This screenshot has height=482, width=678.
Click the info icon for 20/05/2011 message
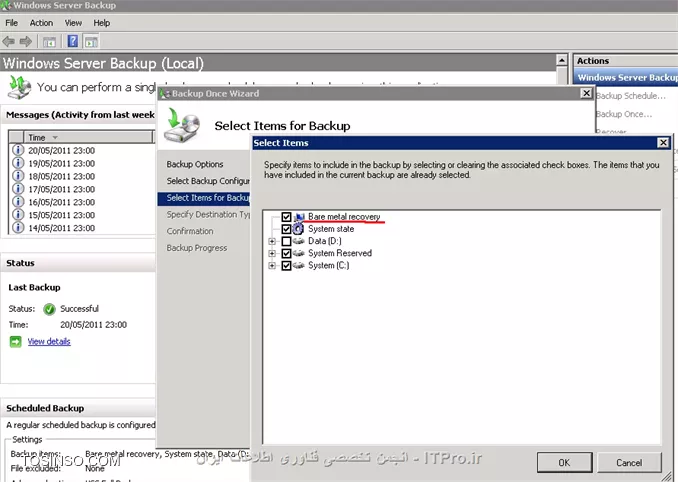pyautogui.click(x=18, y=150)
